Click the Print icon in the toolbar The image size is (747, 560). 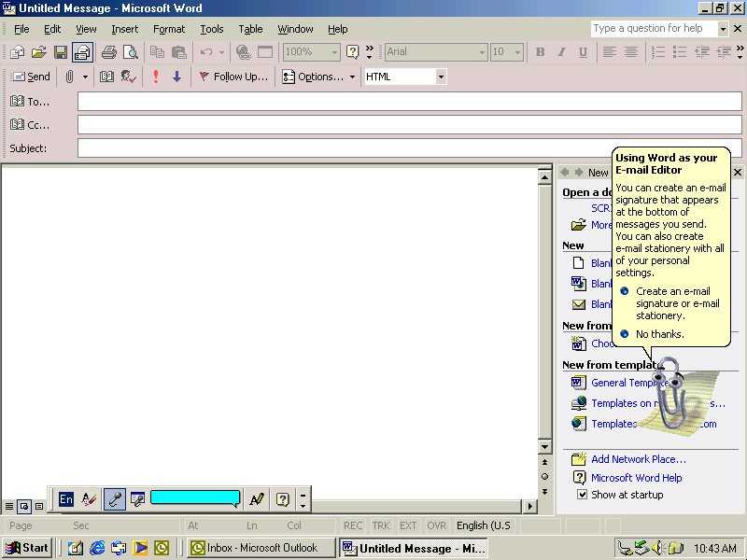coord(109,52)
